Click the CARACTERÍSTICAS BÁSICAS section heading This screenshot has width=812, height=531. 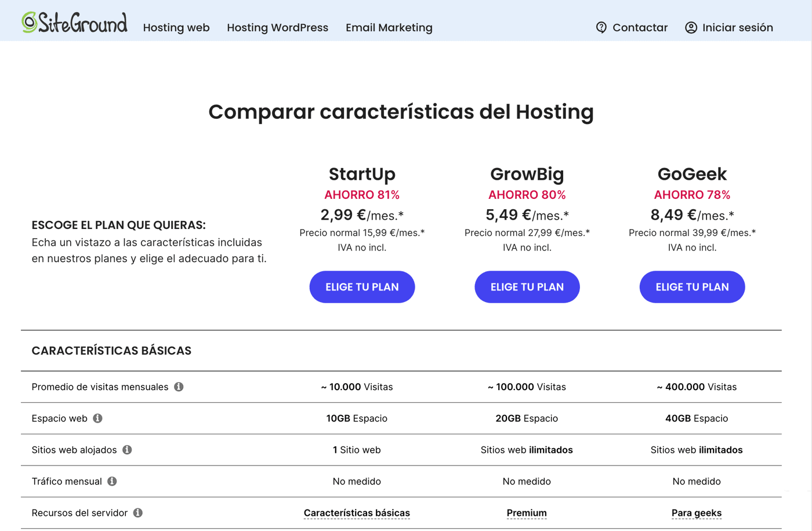pos(111,351)
